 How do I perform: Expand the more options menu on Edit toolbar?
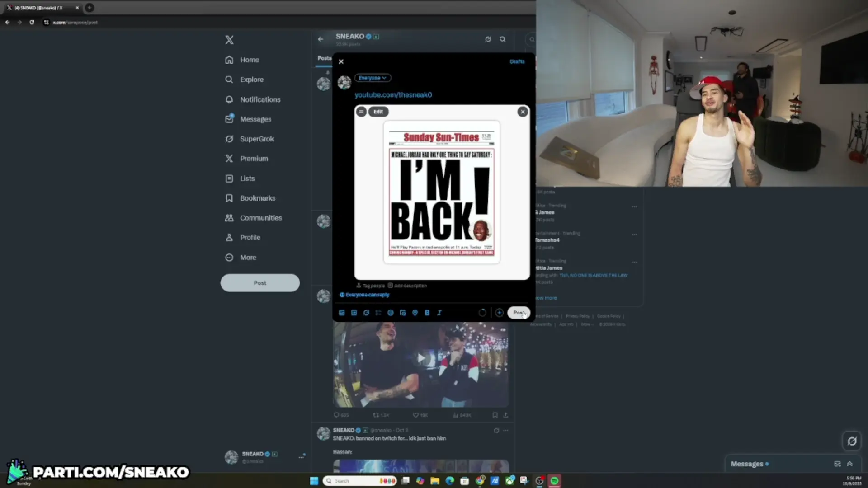[361, 112]
